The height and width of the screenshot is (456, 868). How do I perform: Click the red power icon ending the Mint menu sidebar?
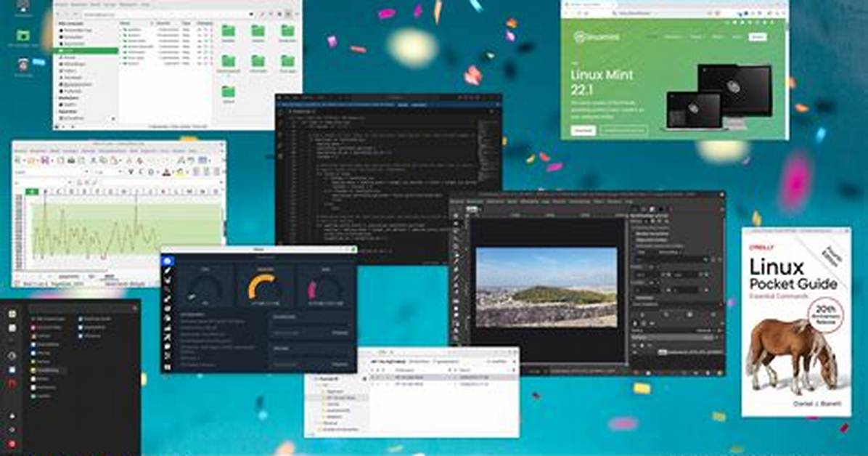click(x=12, y=444)
